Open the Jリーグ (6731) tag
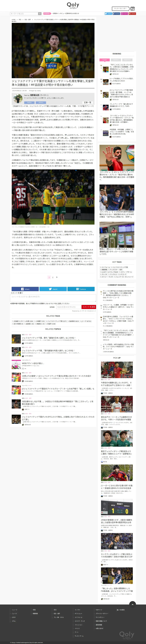This screenshot has height=644, width=146. pyautogui.click(x=86, y=321)
